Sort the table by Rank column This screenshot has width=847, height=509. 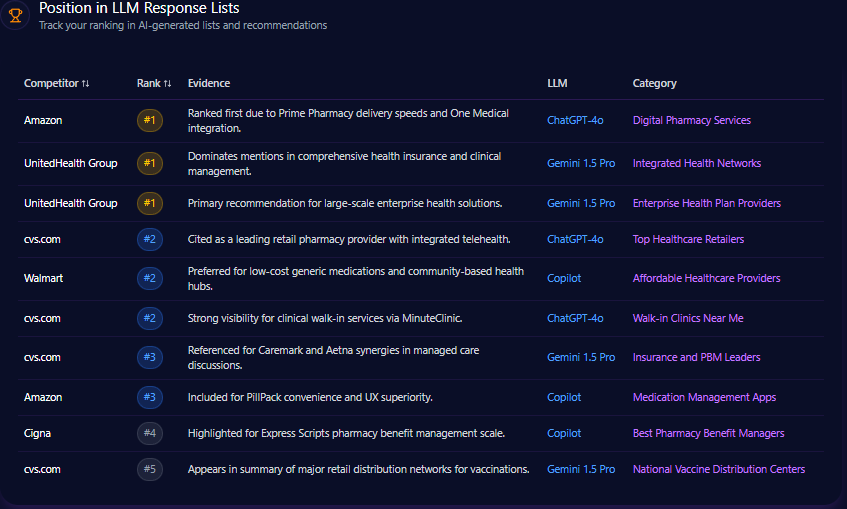click(x=154, y=83)
